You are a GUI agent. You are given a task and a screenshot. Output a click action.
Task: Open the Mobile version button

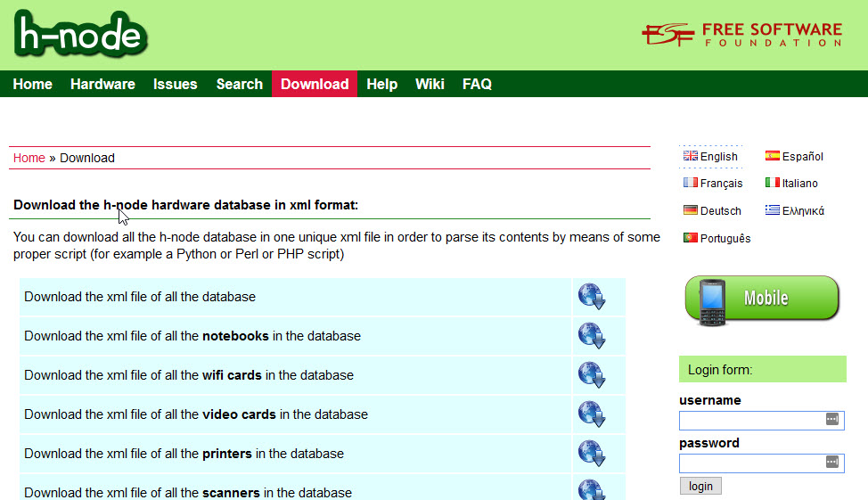pos(762,299)
